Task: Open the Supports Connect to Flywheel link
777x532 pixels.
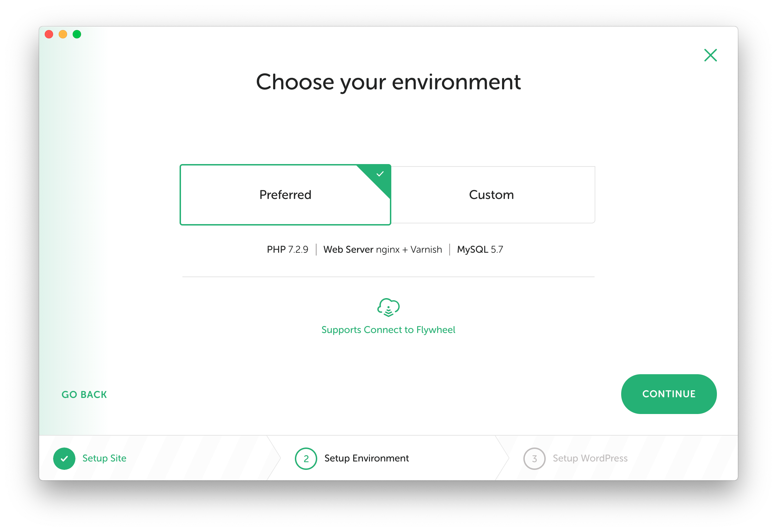Action: (x=388, y=330)
